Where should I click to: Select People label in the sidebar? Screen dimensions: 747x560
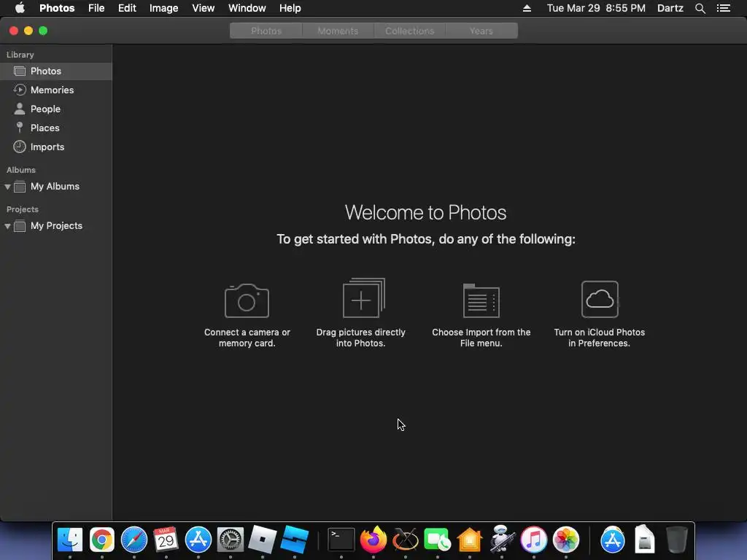coord(45,109)
